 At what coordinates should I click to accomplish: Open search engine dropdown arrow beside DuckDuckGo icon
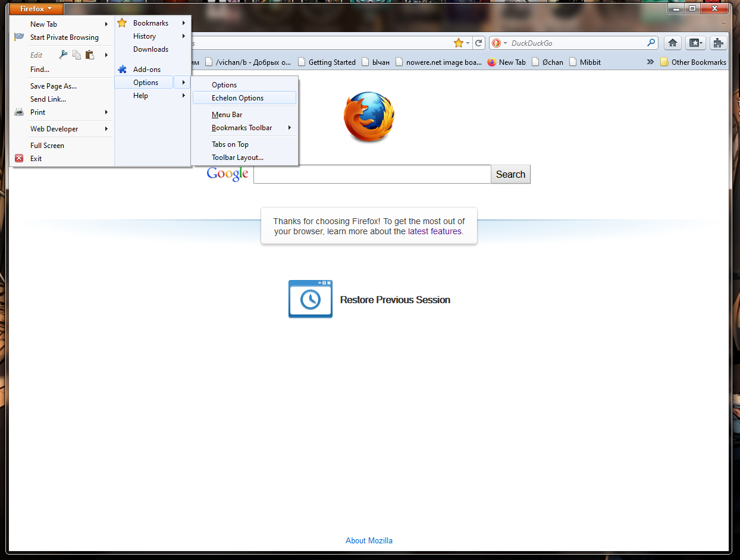point(505,43)
